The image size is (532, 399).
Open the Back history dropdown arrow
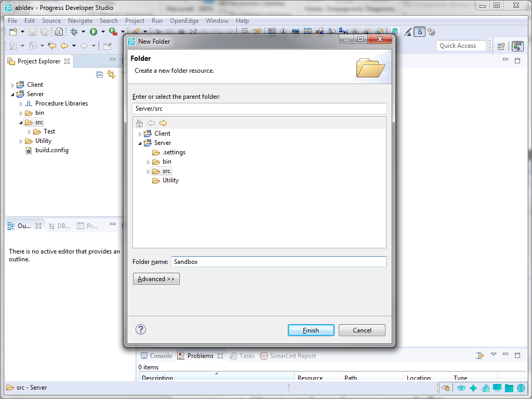pyautogui.click(x=74, y=46)
